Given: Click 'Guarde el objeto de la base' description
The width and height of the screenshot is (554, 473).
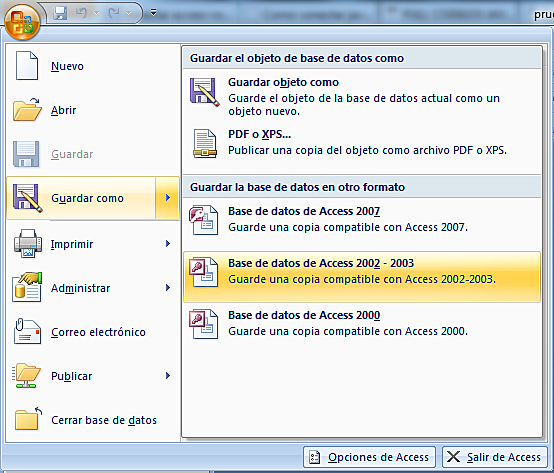Looking at the screenshot, I should [x=364, y=105].
